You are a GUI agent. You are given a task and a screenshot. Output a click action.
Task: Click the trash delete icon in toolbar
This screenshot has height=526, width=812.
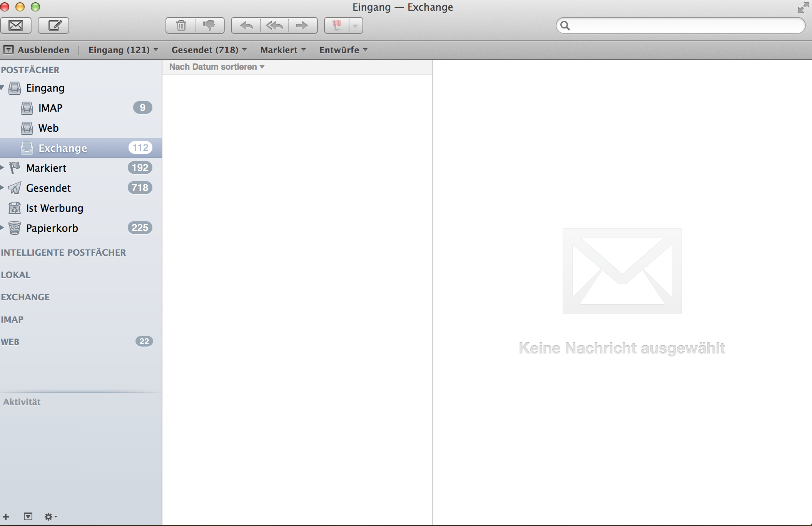[x=181, y=25]
